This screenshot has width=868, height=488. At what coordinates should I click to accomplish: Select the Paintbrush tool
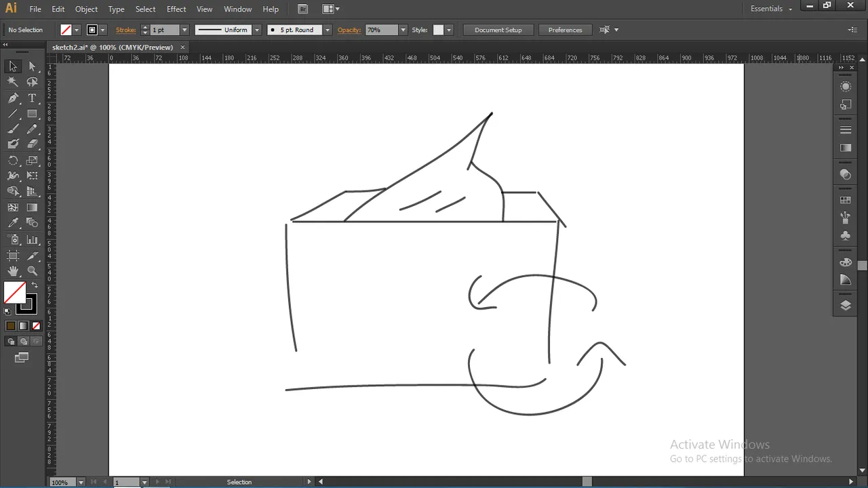[x=13, y=129]
